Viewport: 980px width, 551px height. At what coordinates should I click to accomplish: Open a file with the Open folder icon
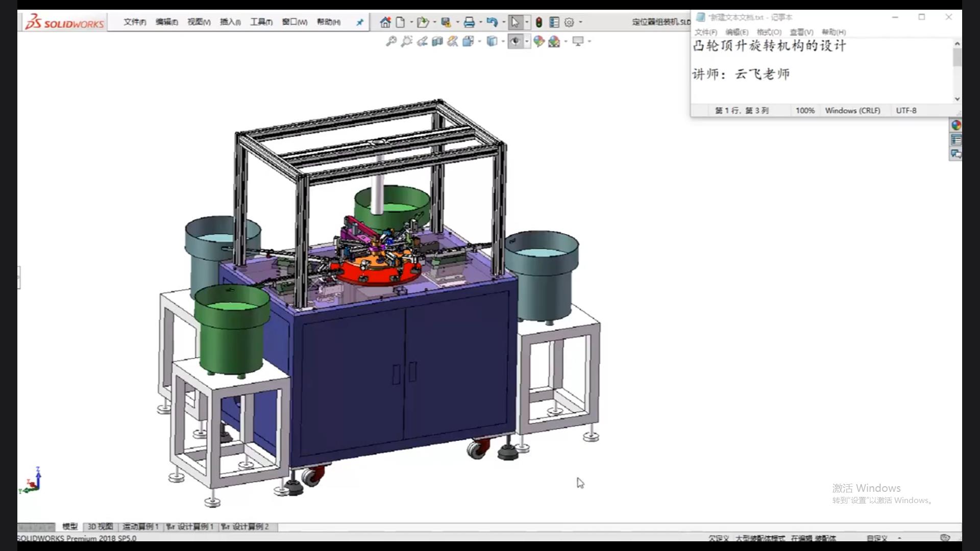click(422, 22)
